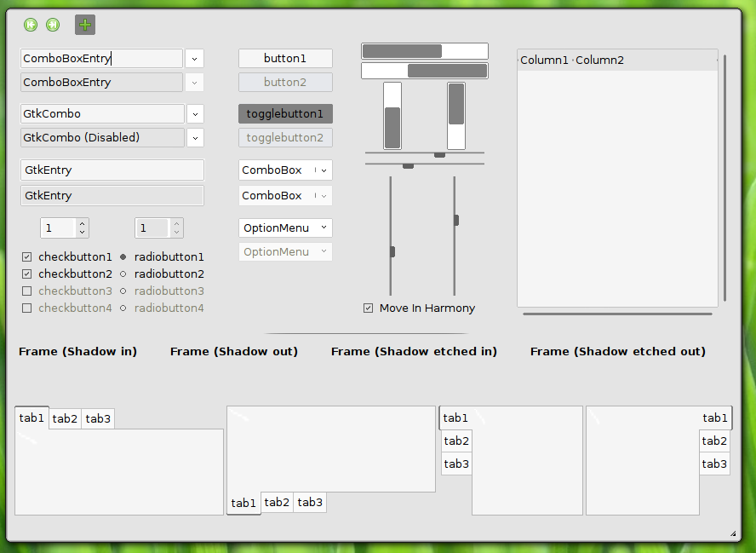This screenshot has width=756, height=553.
Task: Select tab3 in left-tabbed notebook
Action: pyautogui.click(x=456, y=464)
